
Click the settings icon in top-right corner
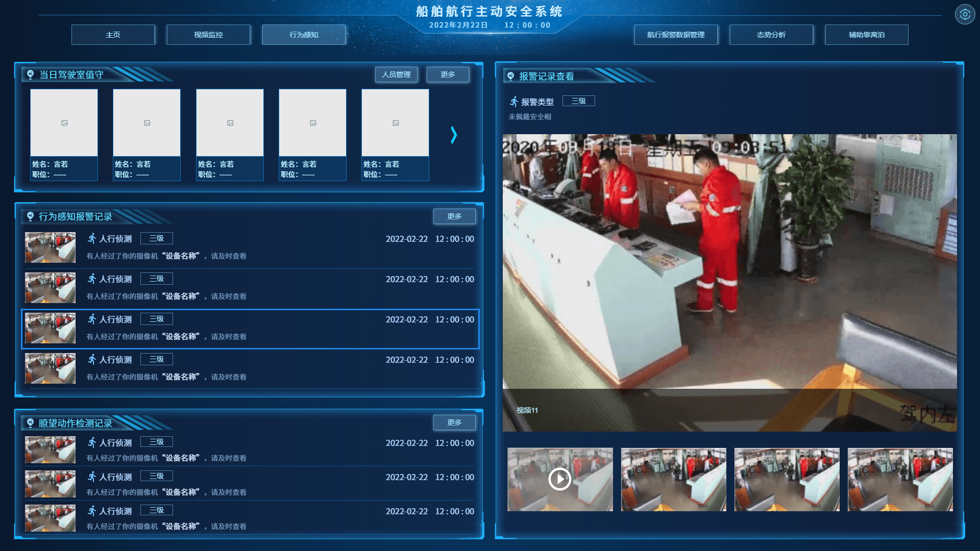pyautogui.click(x=965, y=14)
